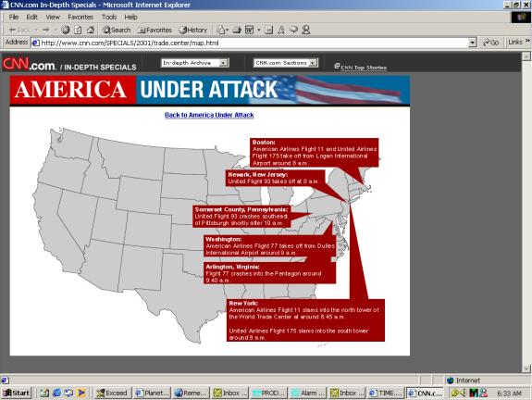The width and height of the screenshot is (532, 400).
Task: Switch to the PROD taskbar window
Action: (x=268, y=393)
